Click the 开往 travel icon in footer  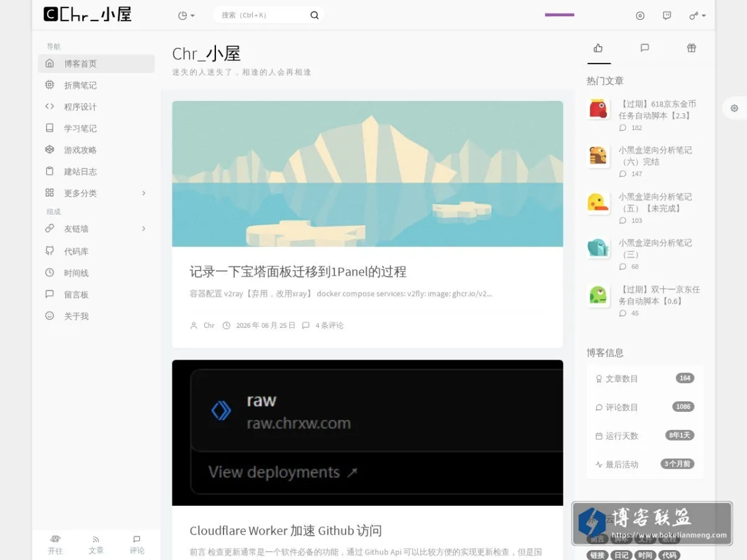tap(55, 539)
